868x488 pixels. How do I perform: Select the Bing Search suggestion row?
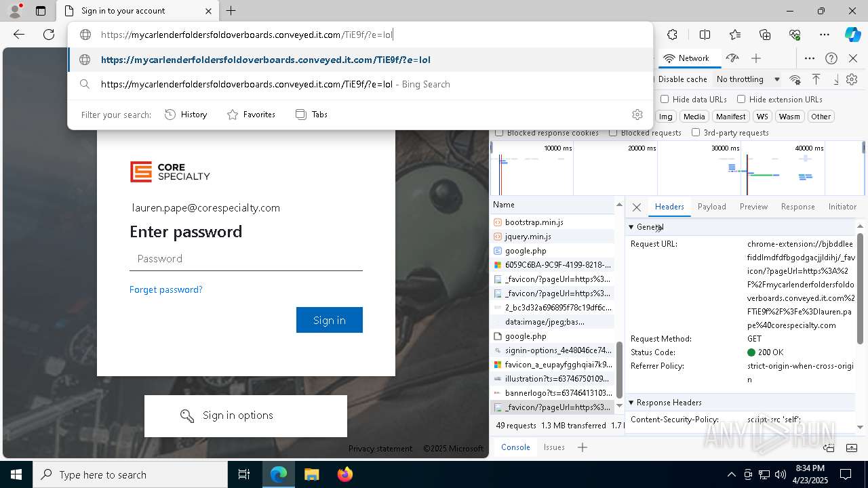[360, 85]
